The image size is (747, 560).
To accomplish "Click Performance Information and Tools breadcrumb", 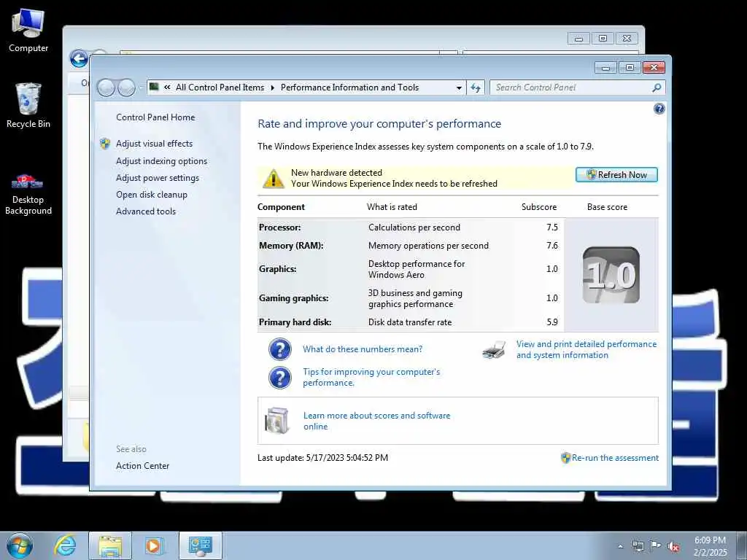I will (349, 87).
